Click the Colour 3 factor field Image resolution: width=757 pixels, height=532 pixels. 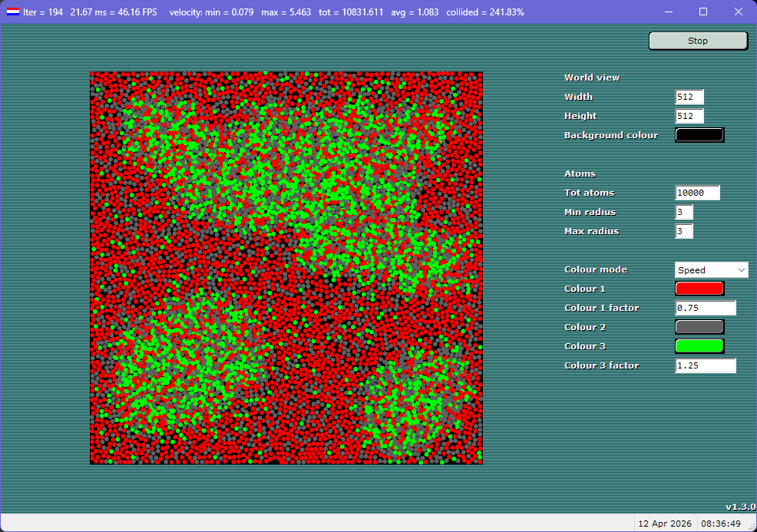(x=705, y=365)
